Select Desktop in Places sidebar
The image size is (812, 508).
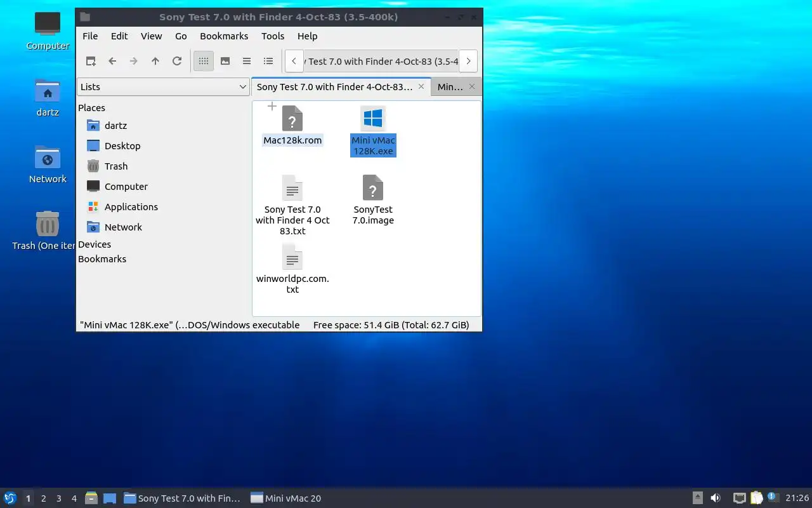click(122, 146)
